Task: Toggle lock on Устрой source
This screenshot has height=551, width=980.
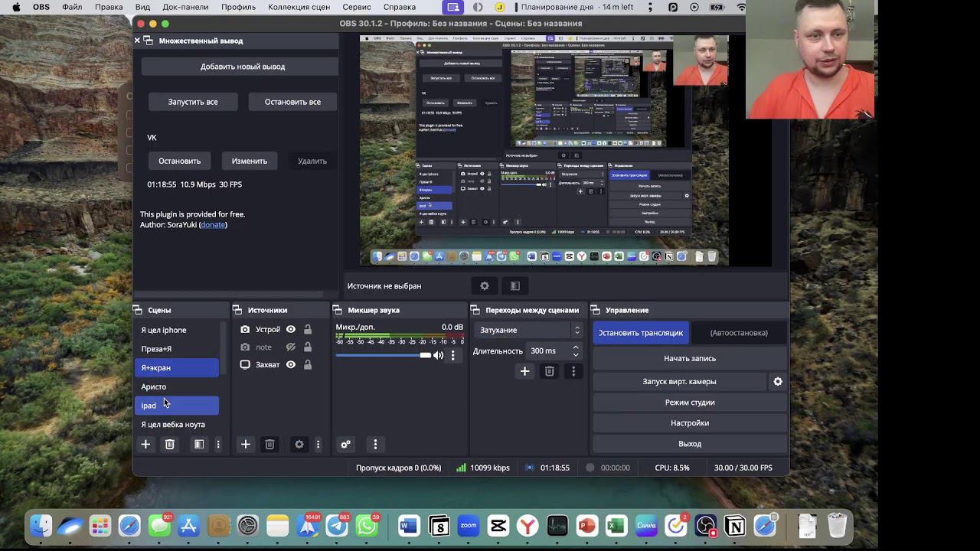Action: [x=308, y=329]
